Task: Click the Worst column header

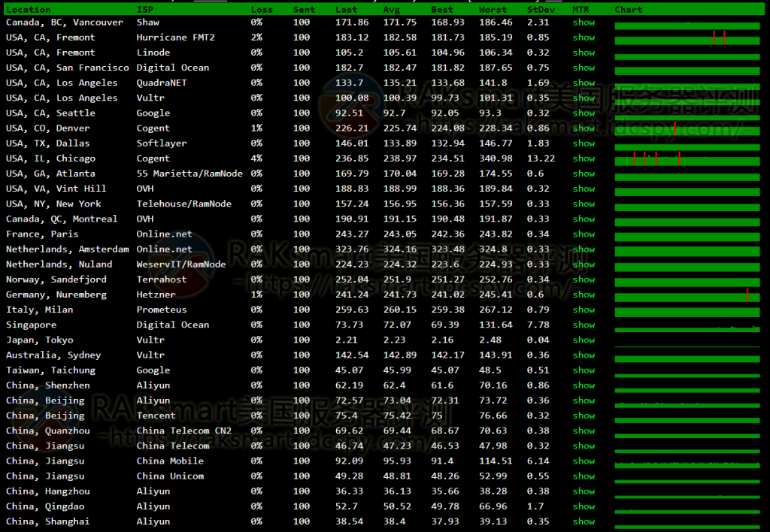Action: coord(493,9)
